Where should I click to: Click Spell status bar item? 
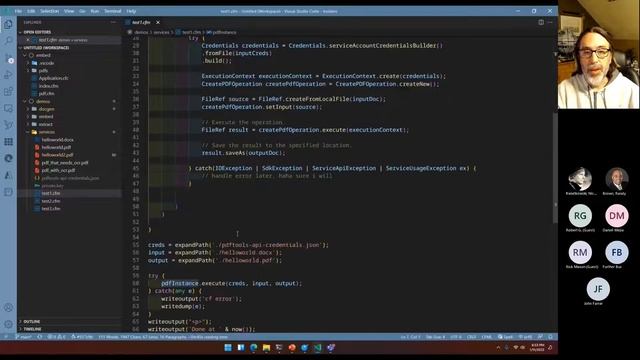click(x=505, y=337)
